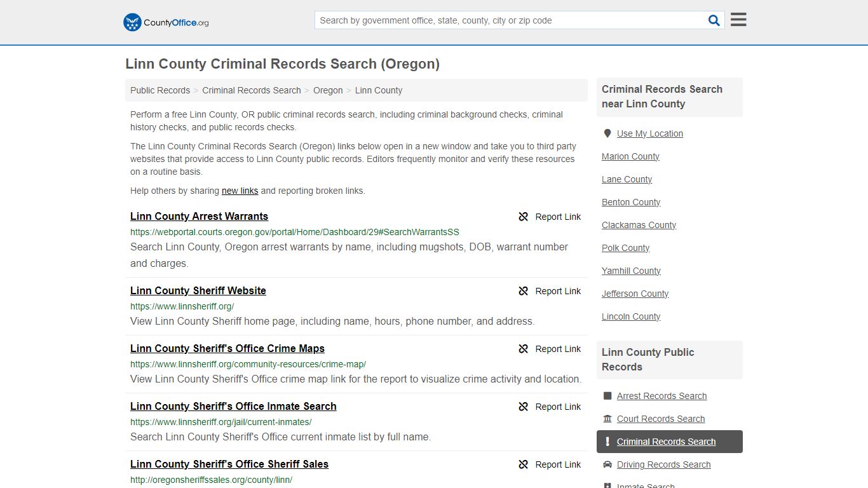Click the Arrest Records Search icon
868x488 pixels.
click(x=607, y=396)
